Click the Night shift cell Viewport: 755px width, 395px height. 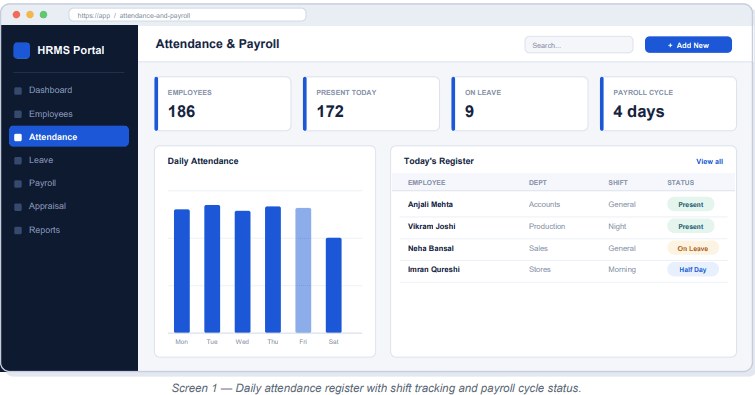tap(617, 226)
